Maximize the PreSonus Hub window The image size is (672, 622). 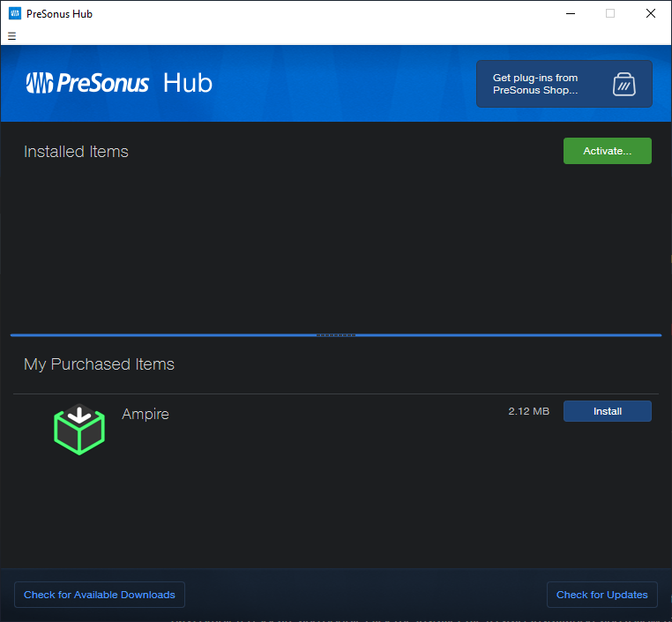click(610, 13)
